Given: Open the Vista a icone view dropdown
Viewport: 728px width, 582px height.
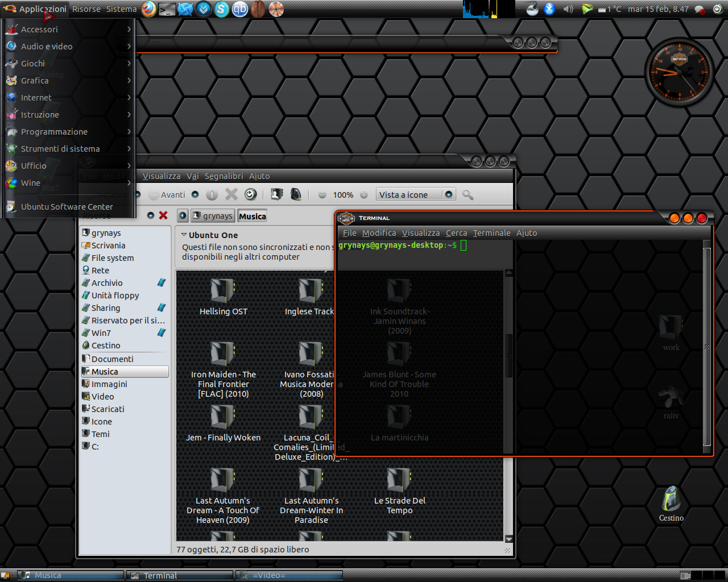Looking at the screenshot, I should point(449,194).
